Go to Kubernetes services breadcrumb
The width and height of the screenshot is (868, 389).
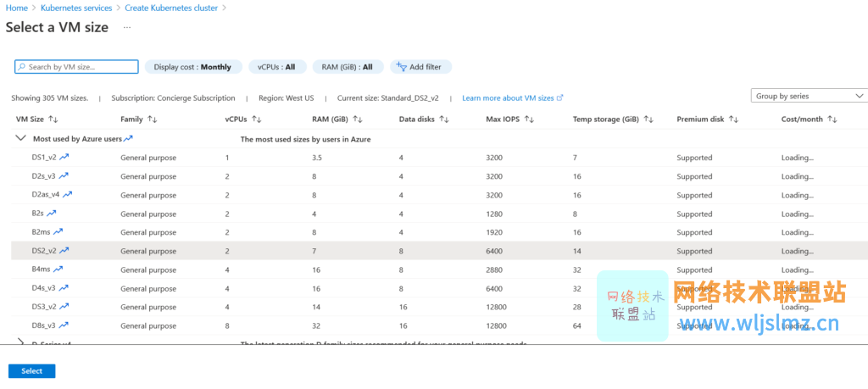[x=76, y=8]
